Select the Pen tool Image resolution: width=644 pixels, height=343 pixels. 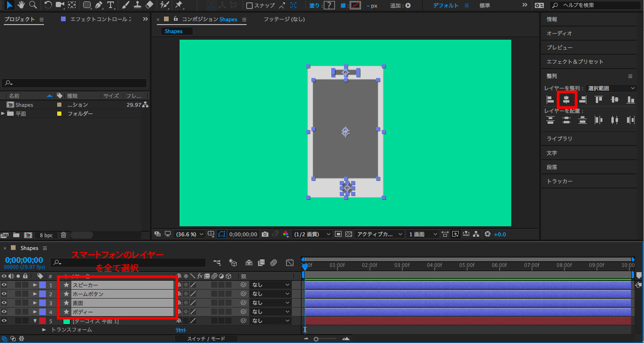[x=99, y=5]
